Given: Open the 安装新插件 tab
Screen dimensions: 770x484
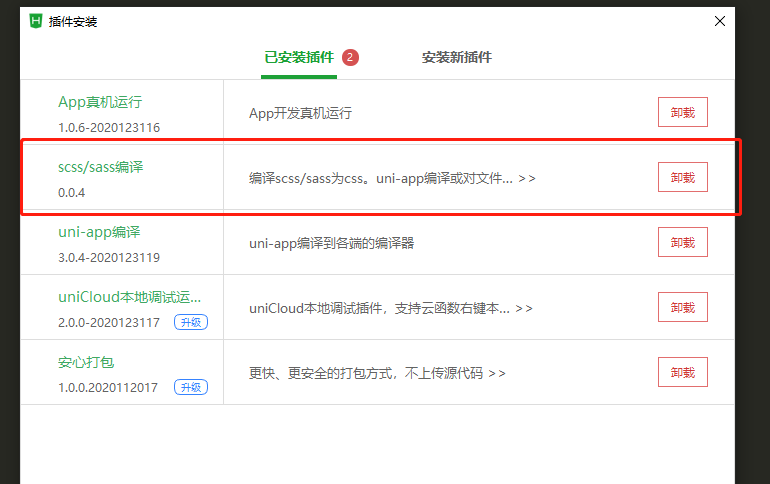Looking at the screenshot, I should point(457,57).
